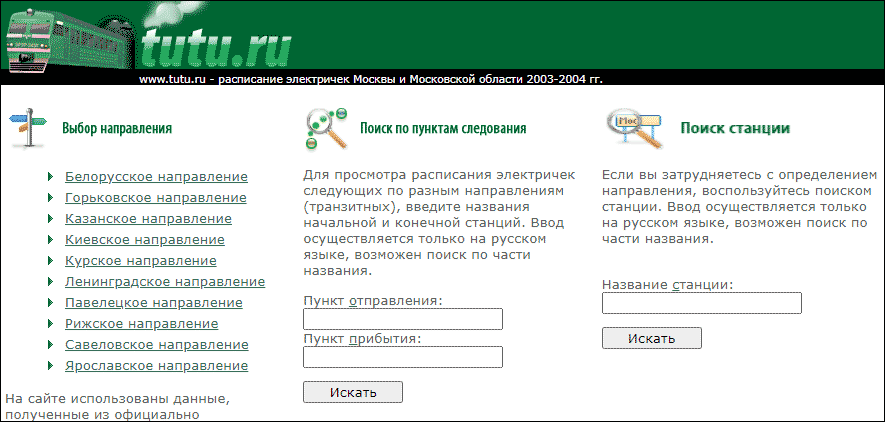Viewport: 885px width, 422px height.
Task: Click arrow bullet beside Горьковское направление
Action: (51, 198)
